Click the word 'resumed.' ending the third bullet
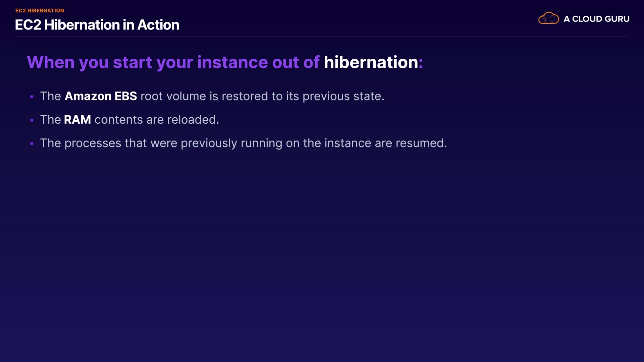The height and width of the screenshot is (362, 644). [x=421, y=143]
